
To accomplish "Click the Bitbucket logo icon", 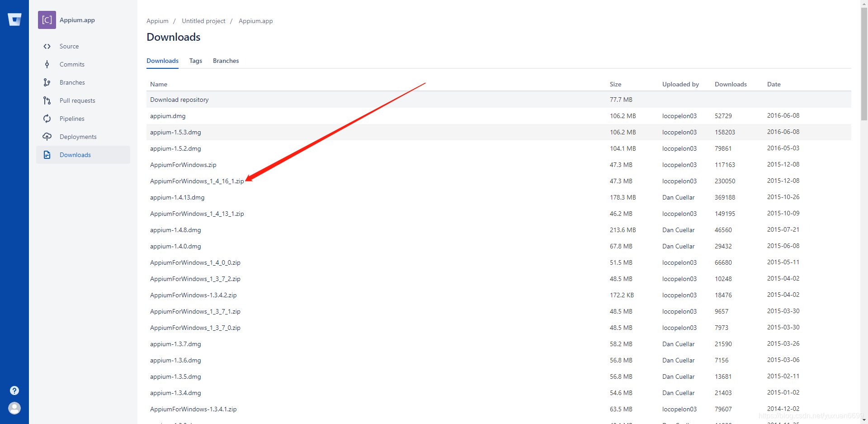I will pos(14,19).
